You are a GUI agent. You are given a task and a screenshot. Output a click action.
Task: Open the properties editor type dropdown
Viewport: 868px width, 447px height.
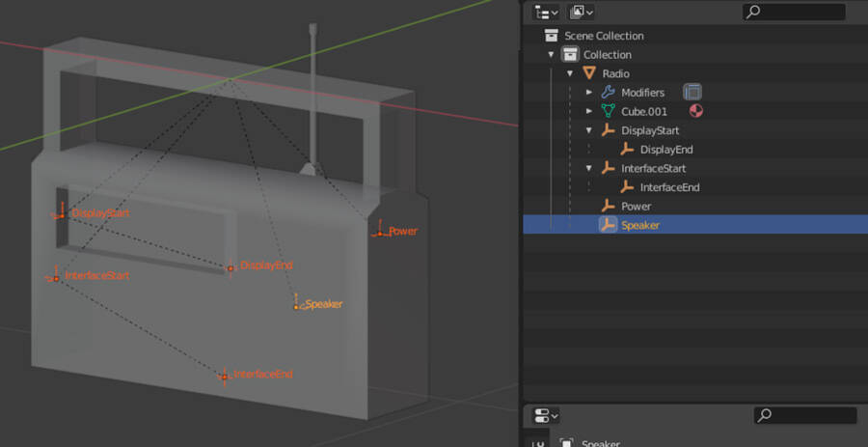[x=546, y=415]
